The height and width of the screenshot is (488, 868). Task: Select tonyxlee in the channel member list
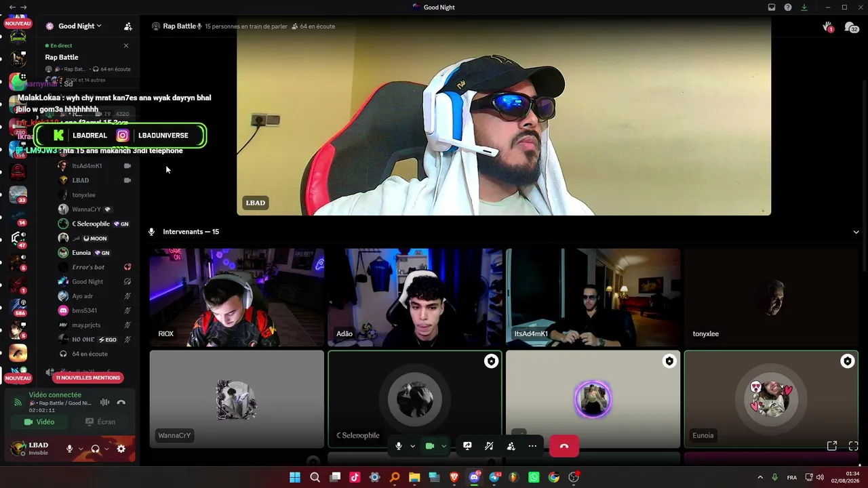pyautogui.click(x=95, y=195)
